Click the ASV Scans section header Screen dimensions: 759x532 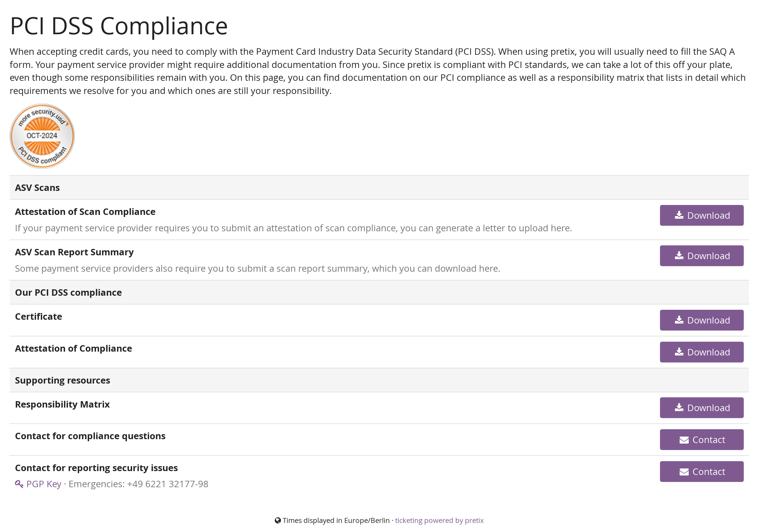pyautogui.click(x=37, y=188)
